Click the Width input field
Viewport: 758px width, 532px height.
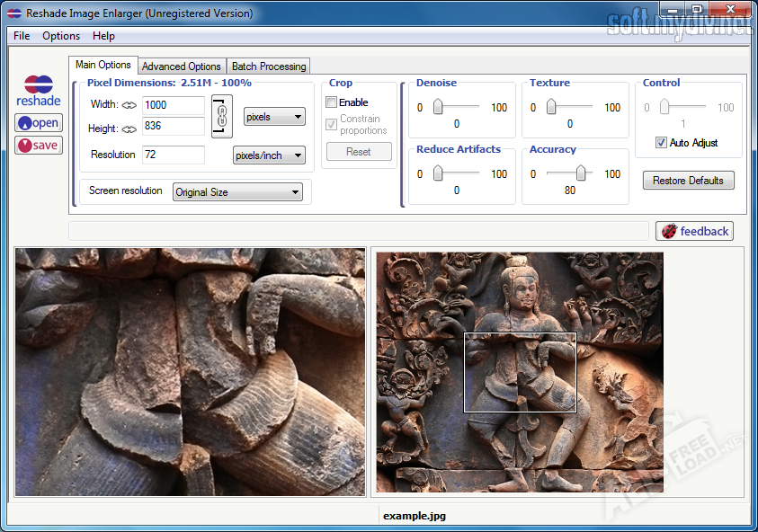(x=173, y=105)
